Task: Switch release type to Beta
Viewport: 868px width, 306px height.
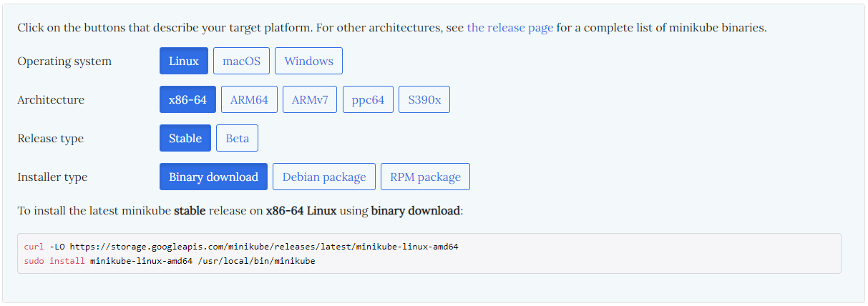Action: (x=237, y=138)
